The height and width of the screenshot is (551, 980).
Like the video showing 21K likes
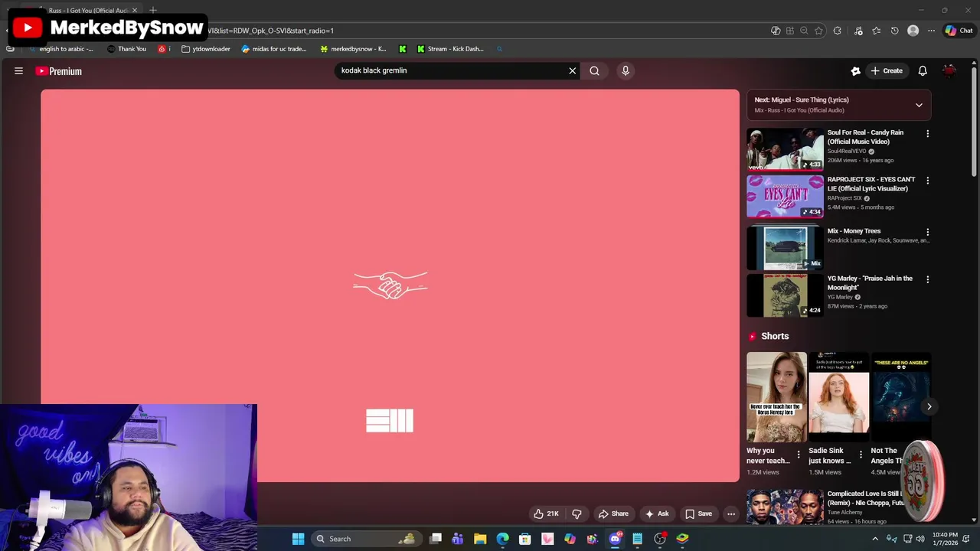point(546,514)
